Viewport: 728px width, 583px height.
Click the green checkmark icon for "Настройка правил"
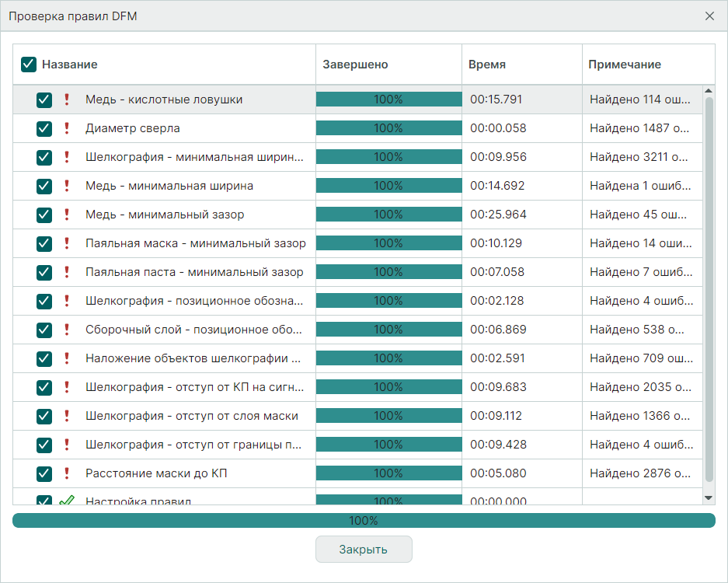[67, 501]
